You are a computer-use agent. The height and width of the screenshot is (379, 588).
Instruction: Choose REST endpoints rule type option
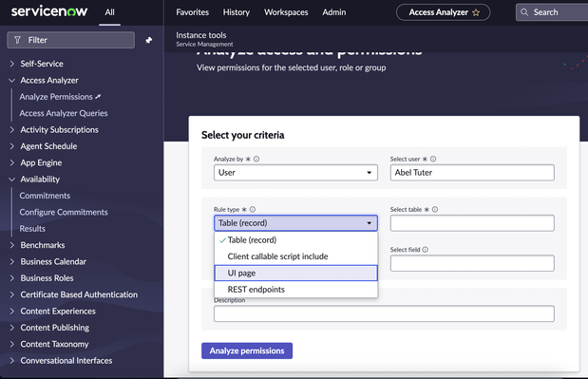coord(295,290)
